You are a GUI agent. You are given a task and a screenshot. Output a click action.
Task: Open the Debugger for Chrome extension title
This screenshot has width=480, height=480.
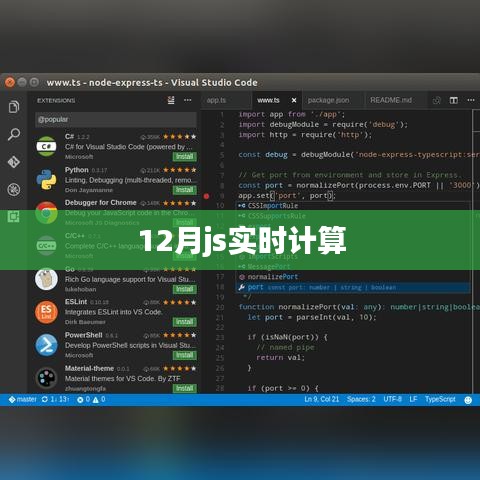(x=101, y=203)
